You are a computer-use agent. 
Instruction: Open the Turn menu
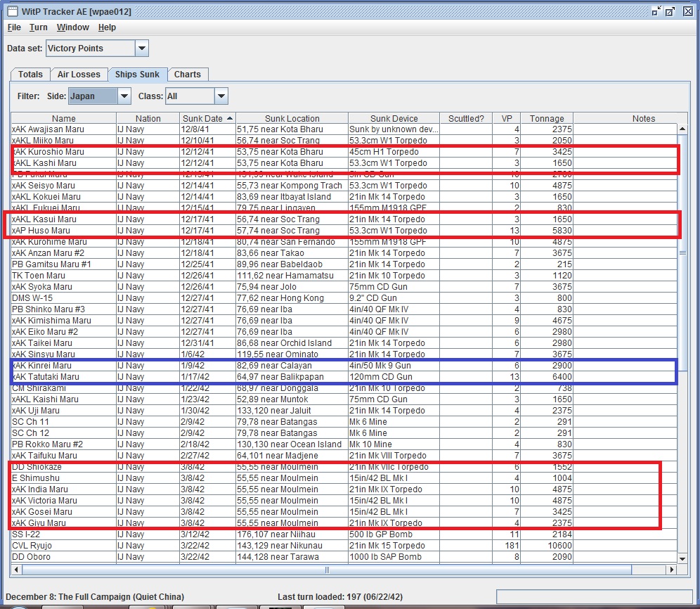point(38,27)
